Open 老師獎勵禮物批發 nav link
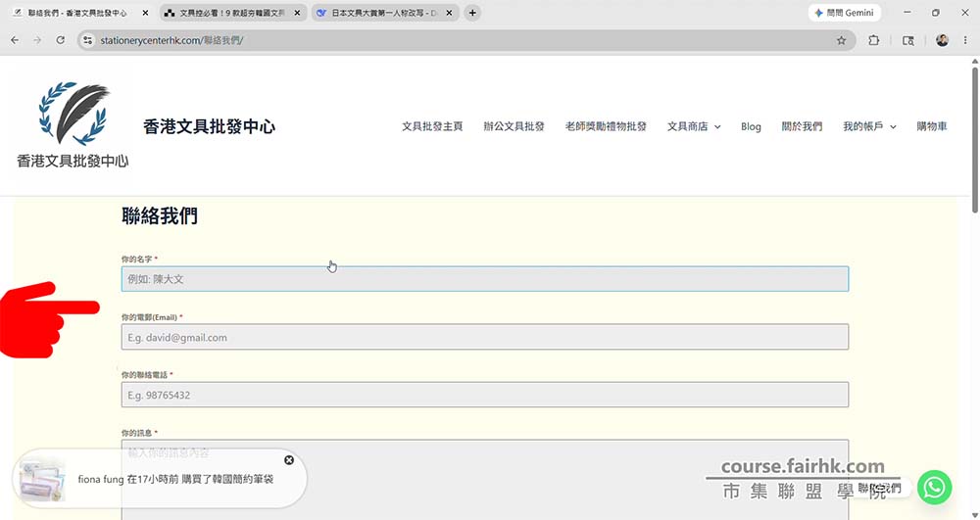This screenshot has width=980, height=520. 606,126
